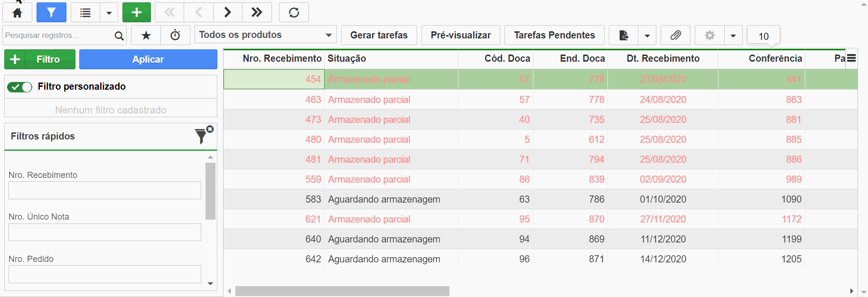Expand list view mode dropdown arrow

(x=109, y=13)
